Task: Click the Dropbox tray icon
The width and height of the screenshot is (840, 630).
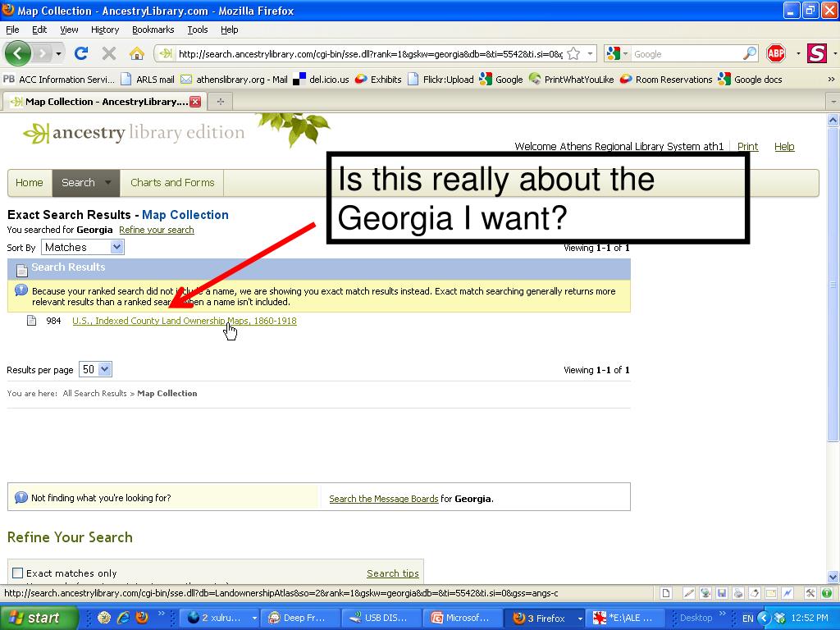Action: pos(780,618)
